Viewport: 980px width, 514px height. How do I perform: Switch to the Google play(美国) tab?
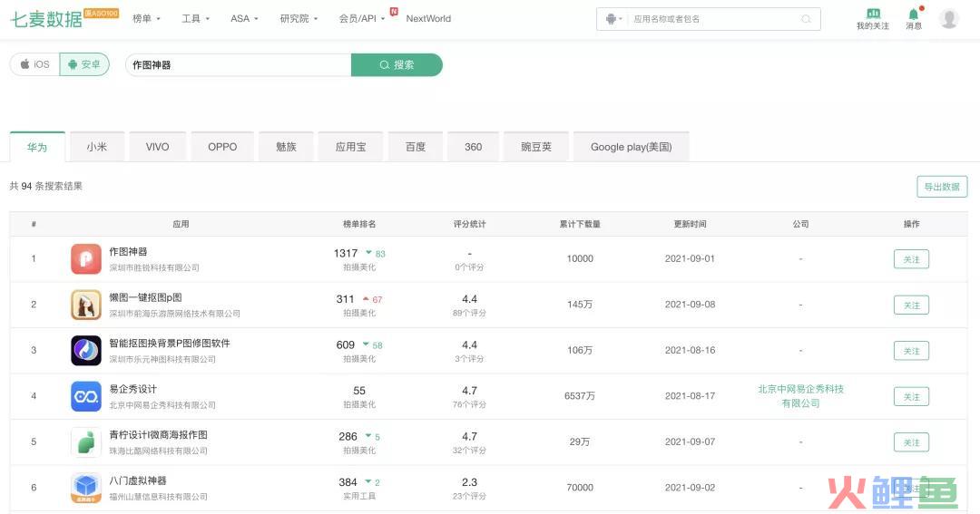[x=632, y=147]
